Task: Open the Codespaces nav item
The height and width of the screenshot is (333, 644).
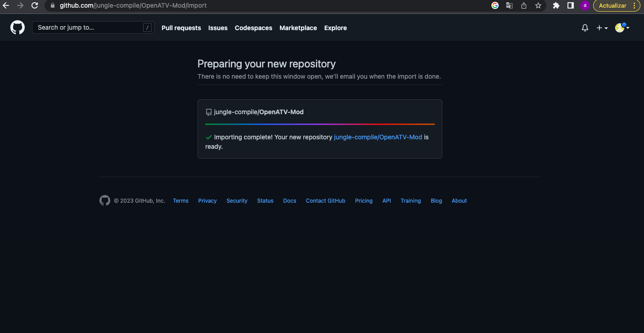Action: pos(253,28)
